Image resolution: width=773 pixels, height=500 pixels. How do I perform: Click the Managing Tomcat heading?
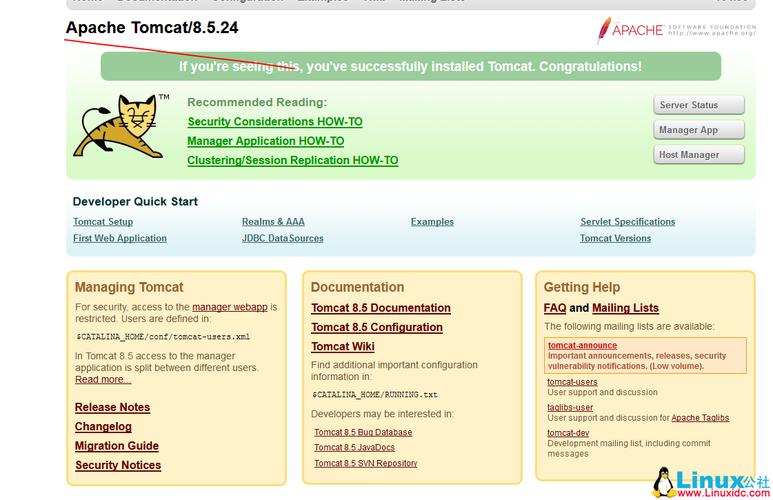click(129, 287)
